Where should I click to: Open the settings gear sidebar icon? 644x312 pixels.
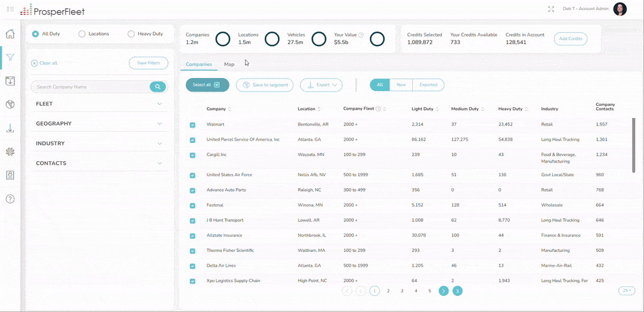10,152
